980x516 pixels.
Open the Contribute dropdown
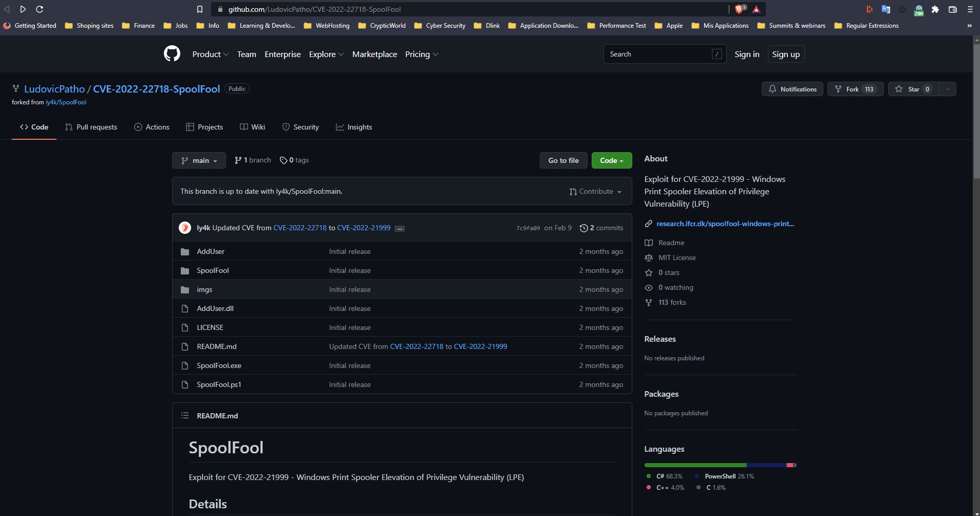(596, 191)
